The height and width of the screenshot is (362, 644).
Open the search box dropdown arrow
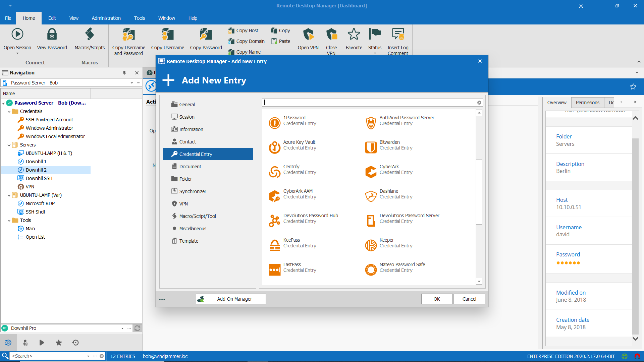(x=88, y=356)
